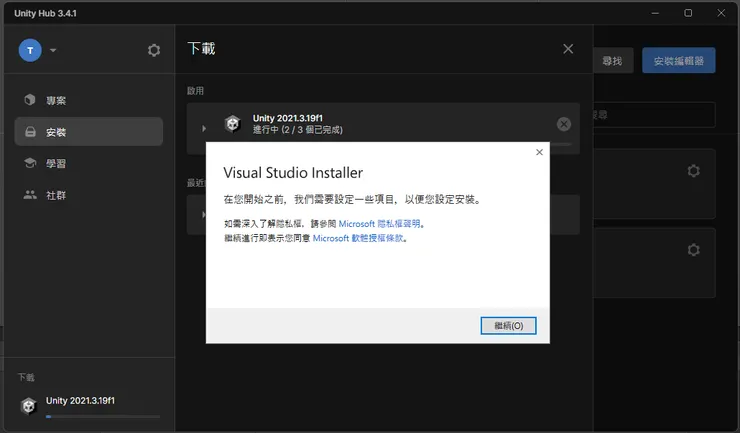Click the Community people icon

point(30,195)
